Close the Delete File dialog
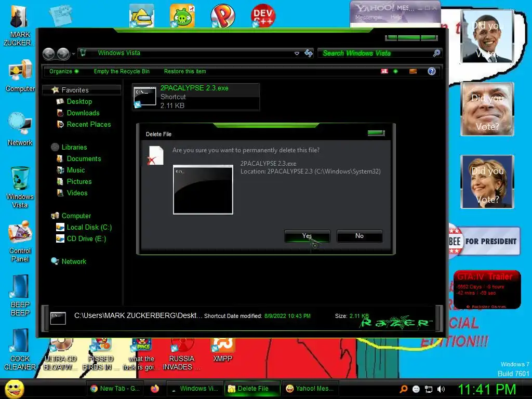532x399 pixels. [x=376, y=133]
